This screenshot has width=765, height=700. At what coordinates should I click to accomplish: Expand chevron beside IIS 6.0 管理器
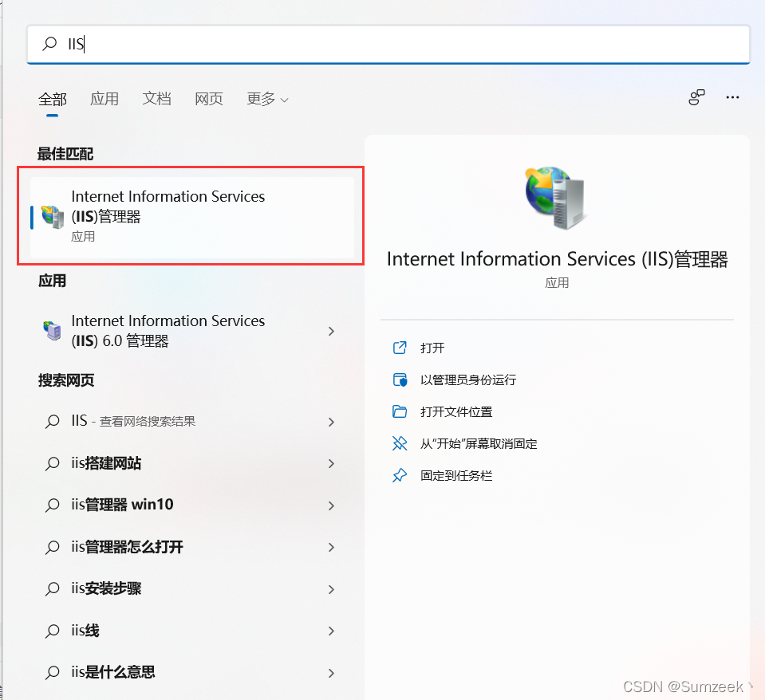pos(331,331)
